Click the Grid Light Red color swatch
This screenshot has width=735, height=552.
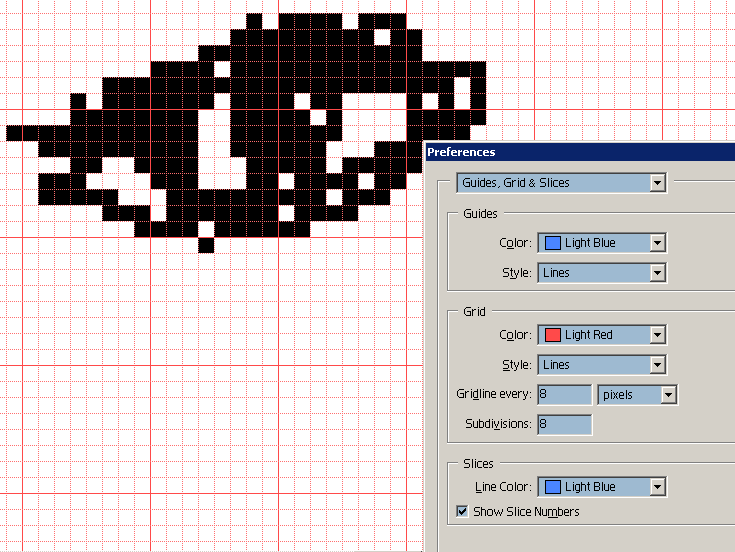553,335
